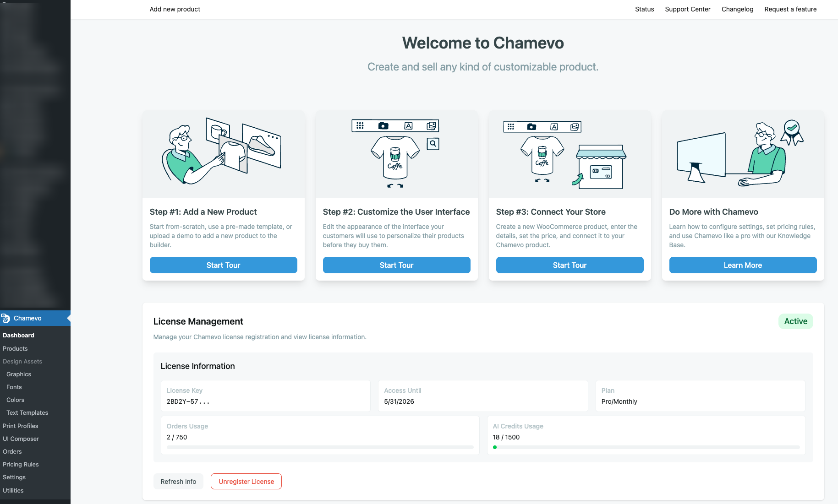Click the Step #1 illustration thumbnail
This screenshot has height=504, width=838.
[x=224, y=154]
